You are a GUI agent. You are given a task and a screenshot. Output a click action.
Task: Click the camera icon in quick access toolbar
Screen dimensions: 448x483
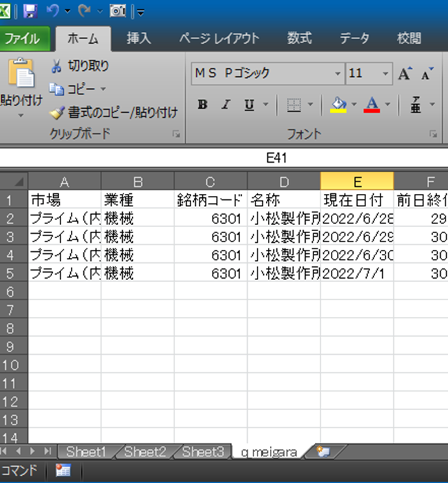pyautogui.click(x=118, y=12)
